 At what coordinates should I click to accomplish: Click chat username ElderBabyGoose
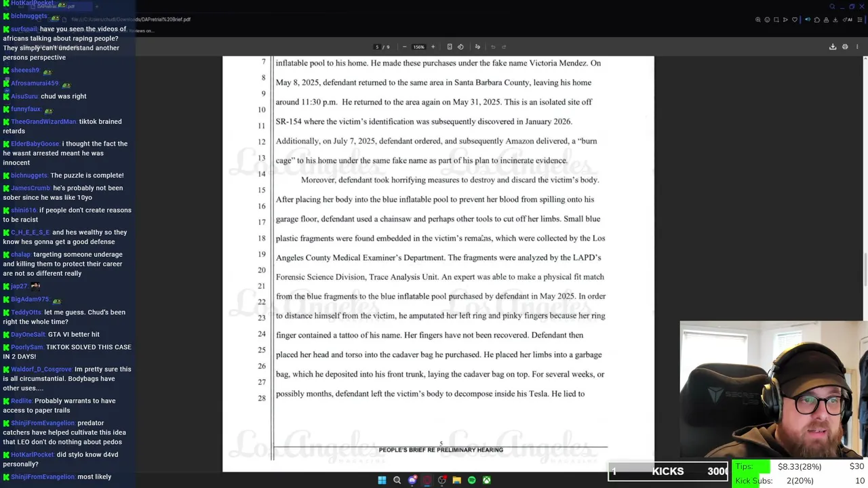point(35,144)
